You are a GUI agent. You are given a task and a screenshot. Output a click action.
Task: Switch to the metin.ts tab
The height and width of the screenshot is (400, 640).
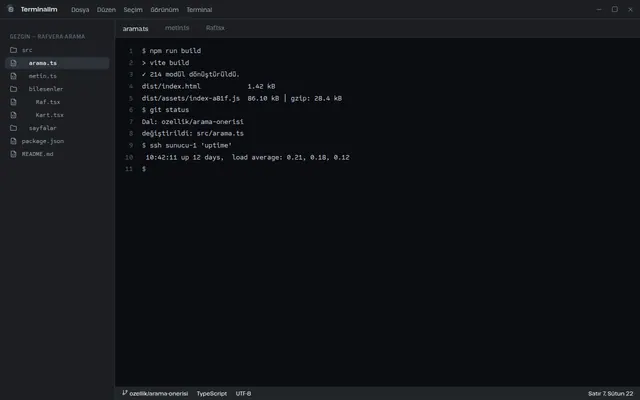[x=177, y=28]
